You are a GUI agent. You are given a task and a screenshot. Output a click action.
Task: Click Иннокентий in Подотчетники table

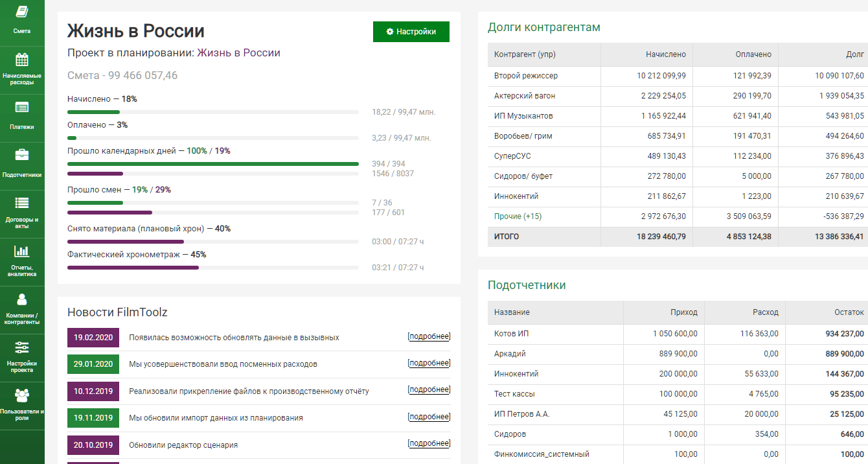tap(516, 374)
